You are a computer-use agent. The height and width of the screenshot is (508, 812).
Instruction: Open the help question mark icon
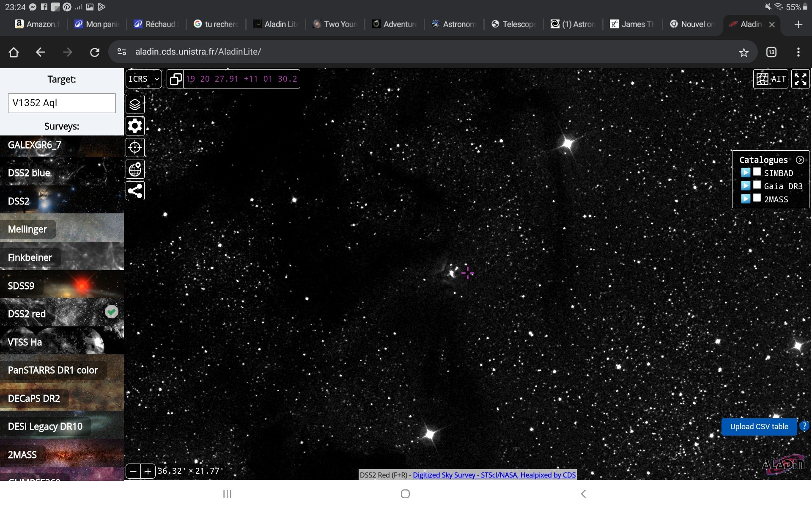pyautogui.click(x=804, y=426)
